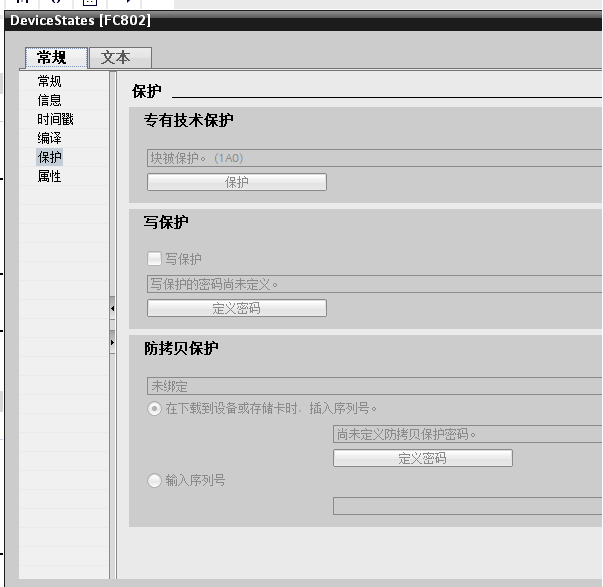Click the 保护 button under 专有技术保护
This screenshot has height=587, width=603.
(237, 182)
